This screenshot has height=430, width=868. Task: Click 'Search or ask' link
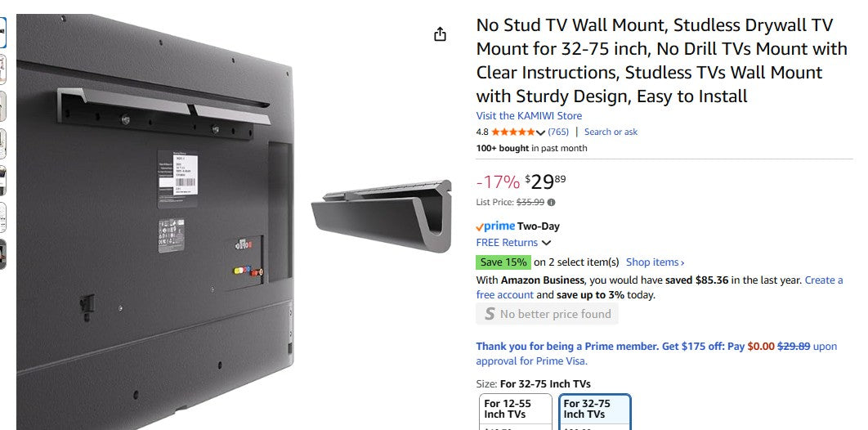[611, 132]
